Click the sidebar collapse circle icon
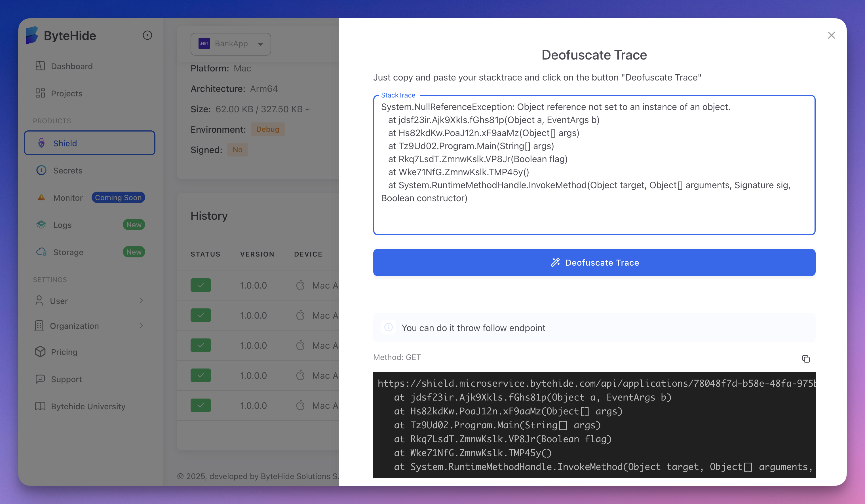The height and width of the screenshot is (504, 865). tap(147, 35)
